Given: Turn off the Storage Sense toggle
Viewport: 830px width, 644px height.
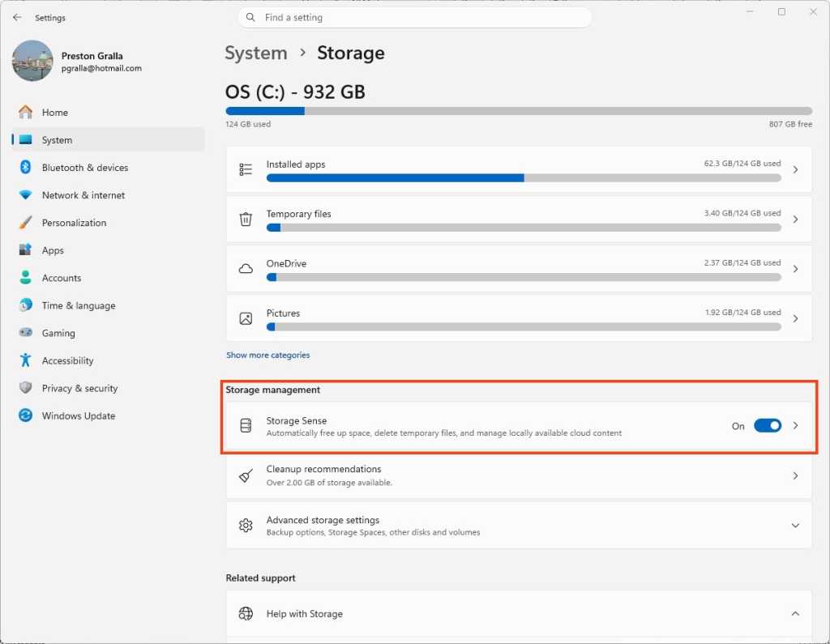Looking at the screenshot, I should 767,425.
